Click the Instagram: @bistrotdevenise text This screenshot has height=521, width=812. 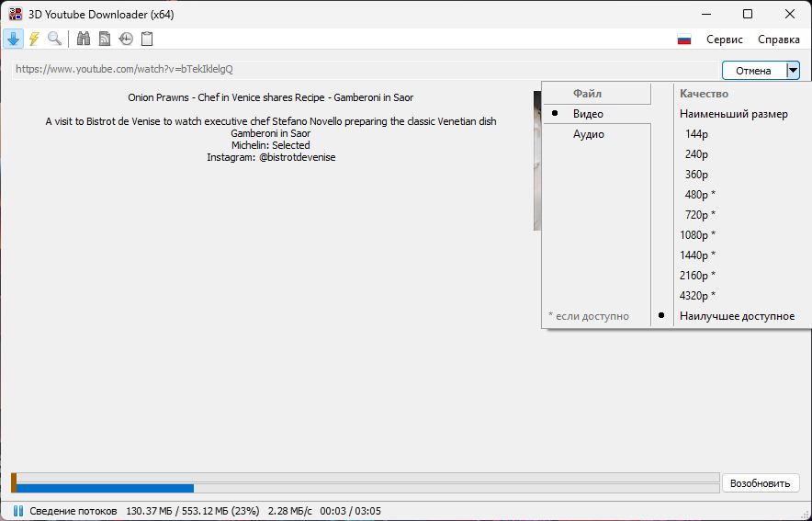tap(271, 157)
